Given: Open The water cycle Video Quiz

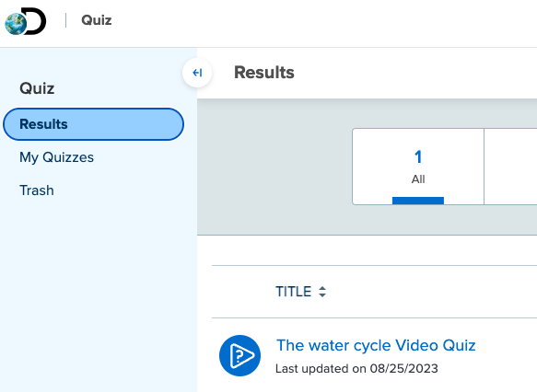Looking at the screenshot, I should point(376,345).
